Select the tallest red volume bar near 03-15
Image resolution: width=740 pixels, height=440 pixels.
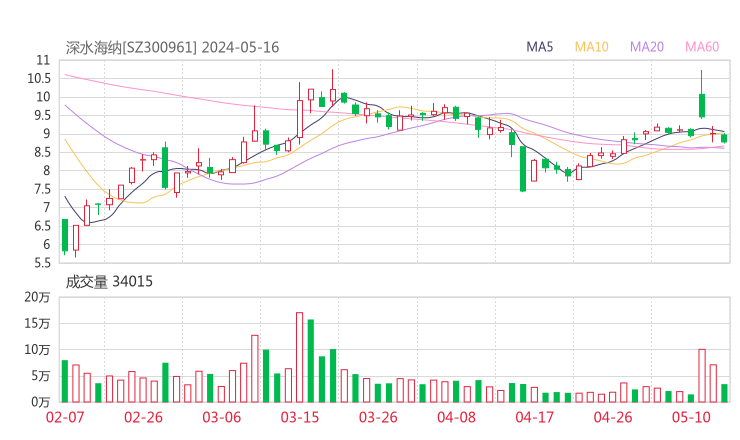click(300, 357)
